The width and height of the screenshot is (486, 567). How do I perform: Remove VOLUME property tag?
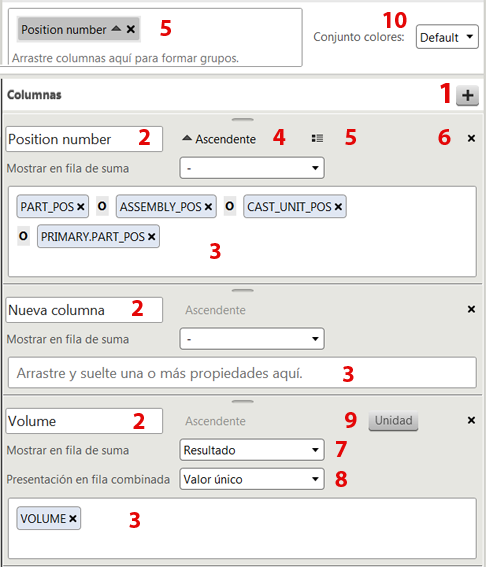click(x=73, y=519)
